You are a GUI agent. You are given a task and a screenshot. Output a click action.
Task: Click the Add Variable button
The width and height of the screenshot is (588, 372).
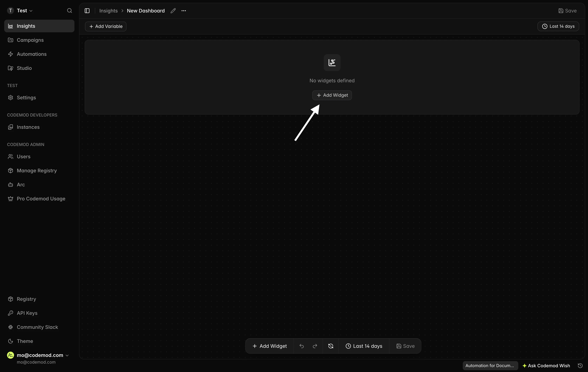(x=106, y=26)
